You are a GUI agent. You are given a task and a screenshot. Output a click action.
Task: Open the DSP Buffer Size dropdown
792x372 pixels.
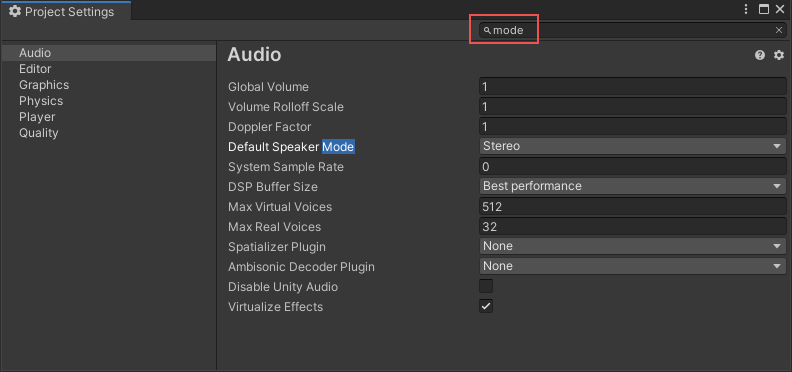click(632, 186)
